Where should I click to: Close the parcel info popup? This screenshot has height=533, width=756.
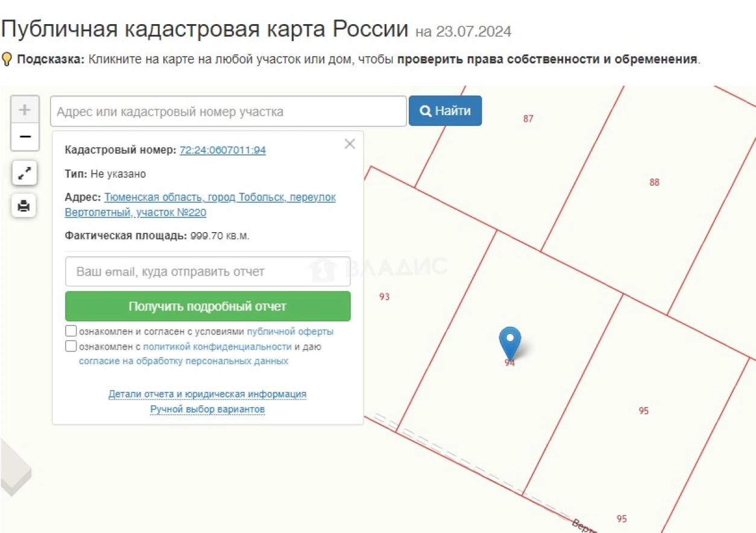[x=350, y=144]
